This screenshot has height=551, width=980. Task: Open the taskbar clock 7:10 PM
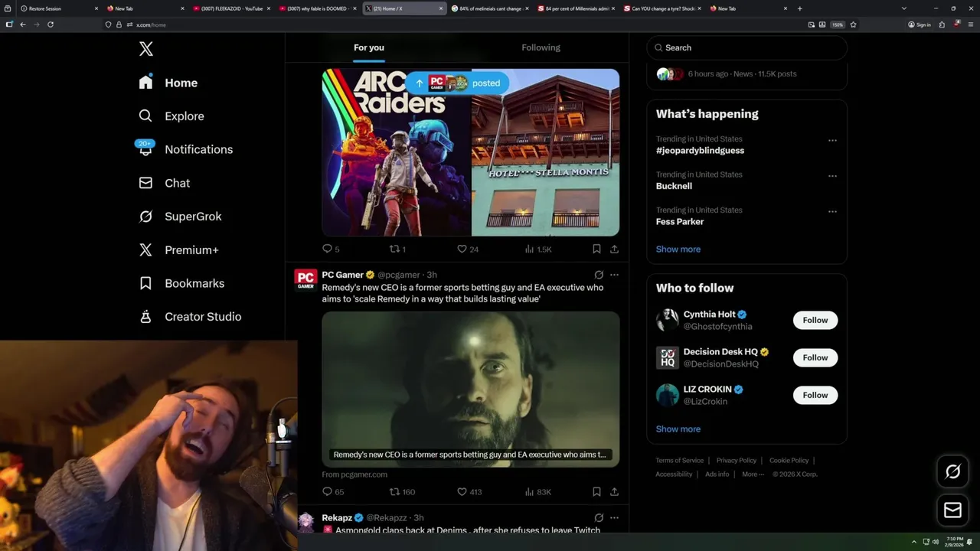click(954, 542)
